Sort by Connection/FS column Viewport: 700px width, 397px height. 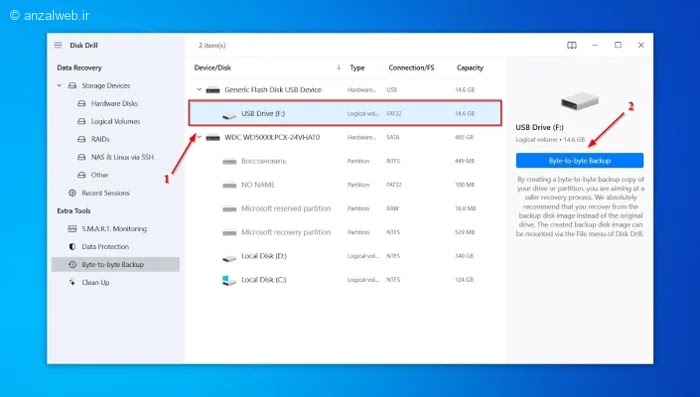(x=411, y=67)
